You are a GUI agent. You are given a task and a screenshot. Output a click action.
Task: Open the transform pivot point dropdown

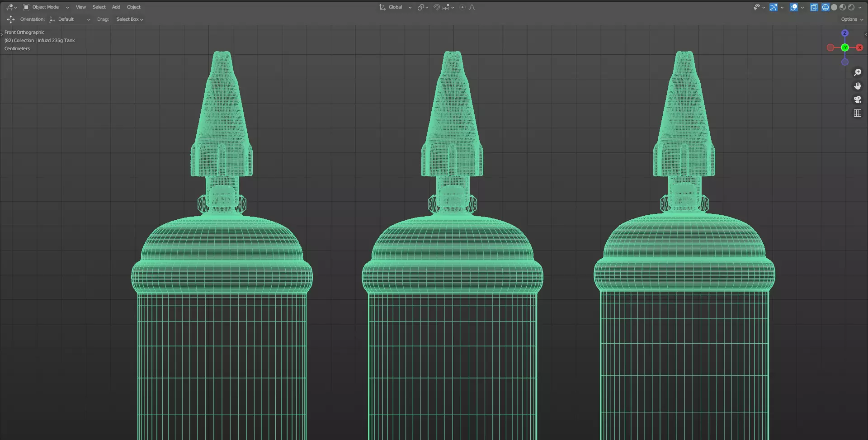tap(423, 7)
